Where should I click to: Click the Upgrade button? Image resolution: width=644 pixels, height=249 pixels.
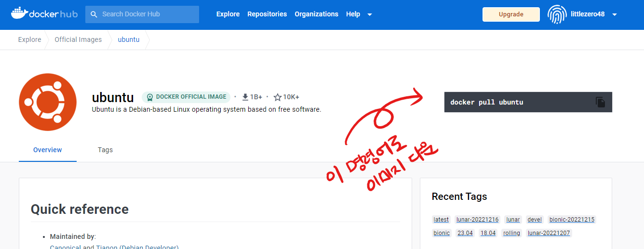click(511, 14)
